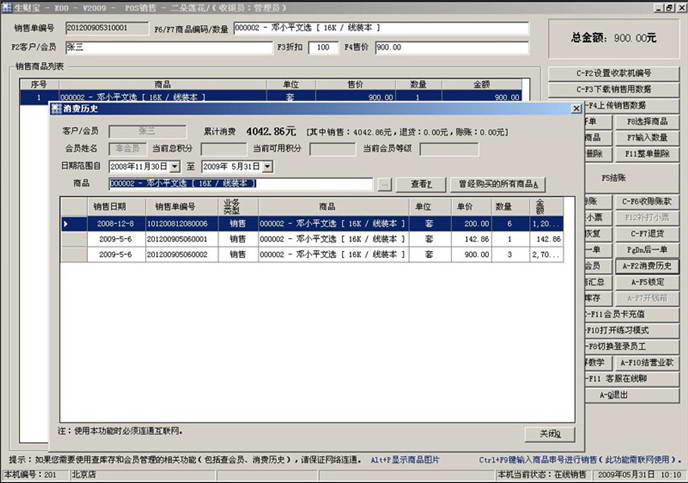The height and width of the screenshot is (483, 688).
Task: Click the F6/F7商品编码/数量 input field
Action: [x=381, y=28]
